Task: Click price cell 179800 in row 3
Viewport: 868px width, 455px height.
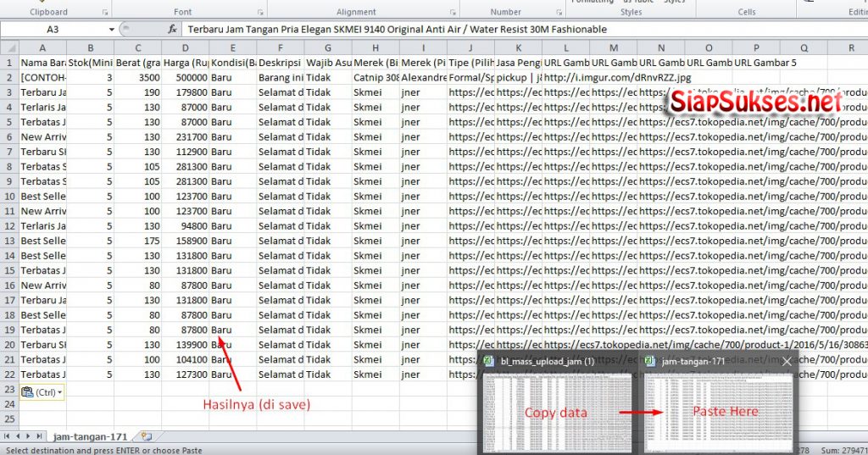Action: pos(186,92)
